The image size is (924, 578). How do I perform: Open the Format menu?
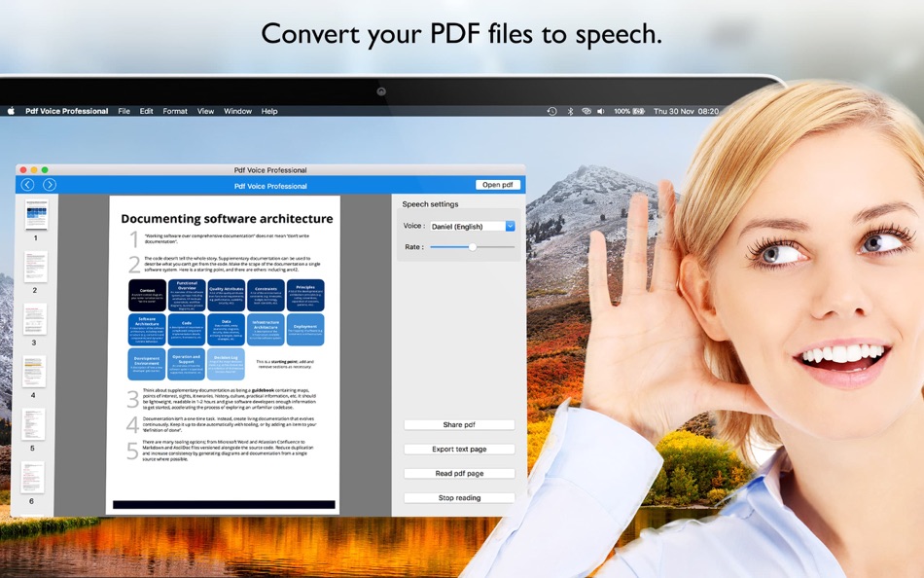[175, 111]
